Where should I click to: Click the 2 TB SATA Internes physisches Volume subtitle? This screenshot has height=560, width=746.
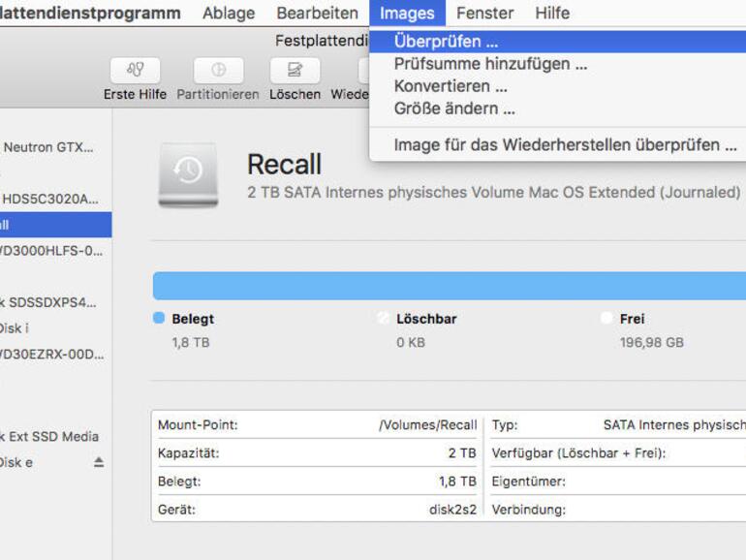494,192
